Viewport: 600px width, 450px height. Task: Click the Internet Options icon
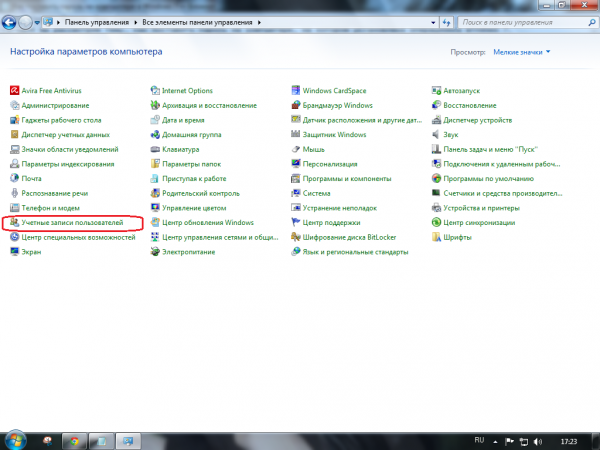point(155,91)
